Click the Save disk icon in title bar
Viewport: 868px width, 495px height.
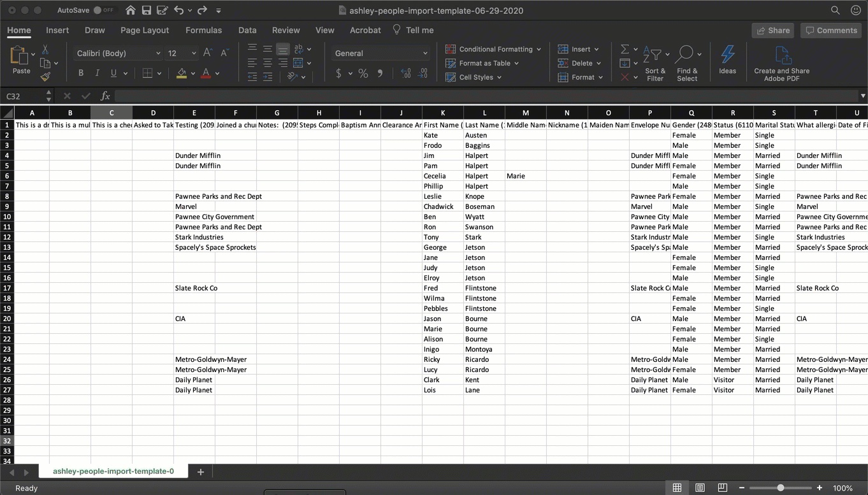(147, 10)
